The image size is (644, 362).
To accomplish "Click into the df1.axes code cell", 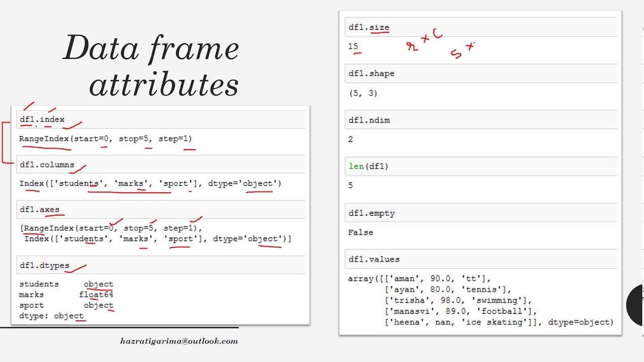I will [161, 210].
